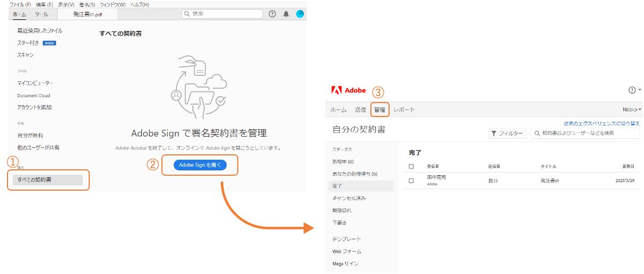
Task: Open the help icon in Adobe Sign header
Action: click(632, 90)
